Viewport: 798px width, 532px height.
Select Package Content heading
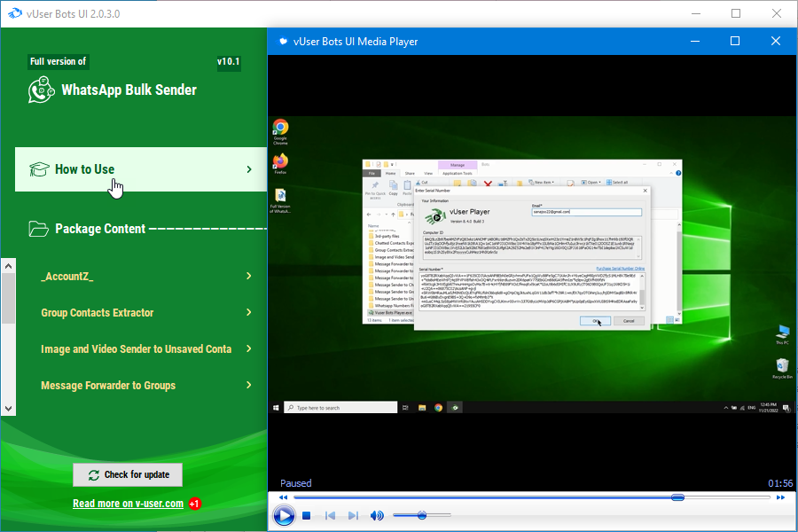coord(100,229)
